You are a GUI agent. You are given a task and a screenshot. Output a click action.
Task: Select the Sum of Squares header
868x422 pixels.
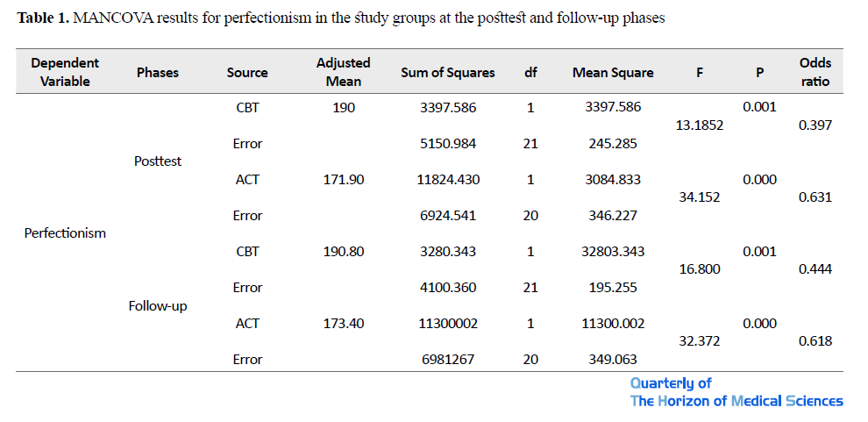point(448,73)
